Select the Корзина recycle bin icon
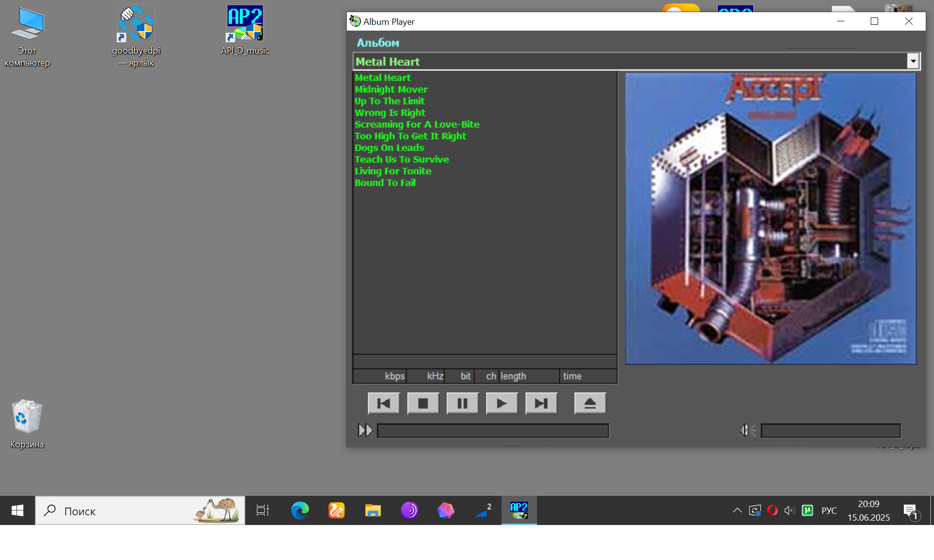934x560 pixels. pos(27,424)
